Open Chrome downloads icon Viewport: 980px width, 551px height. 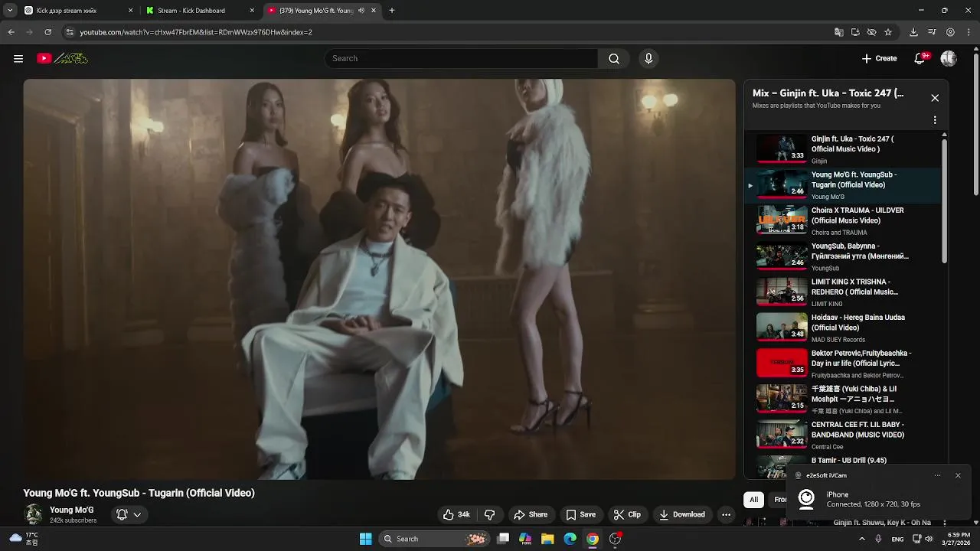(x=913, y=32)
